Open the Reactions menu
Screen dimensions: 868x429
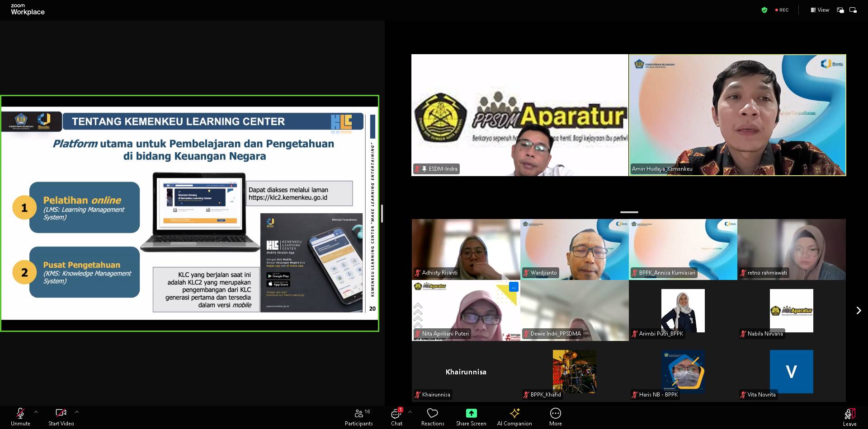(433, 416)
